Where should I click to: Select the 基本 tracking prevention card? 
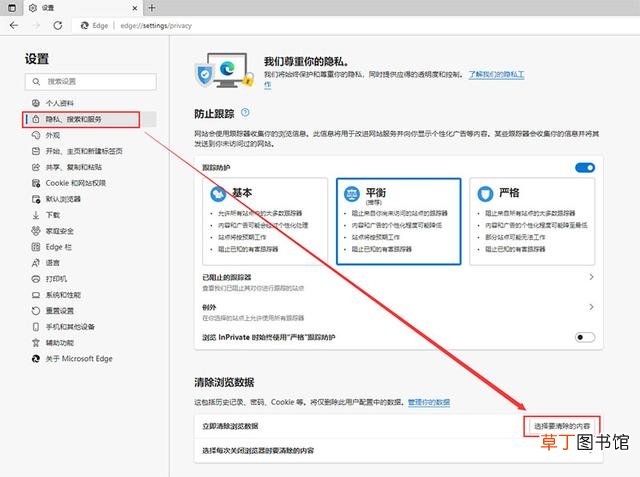(x=265, y=221)
